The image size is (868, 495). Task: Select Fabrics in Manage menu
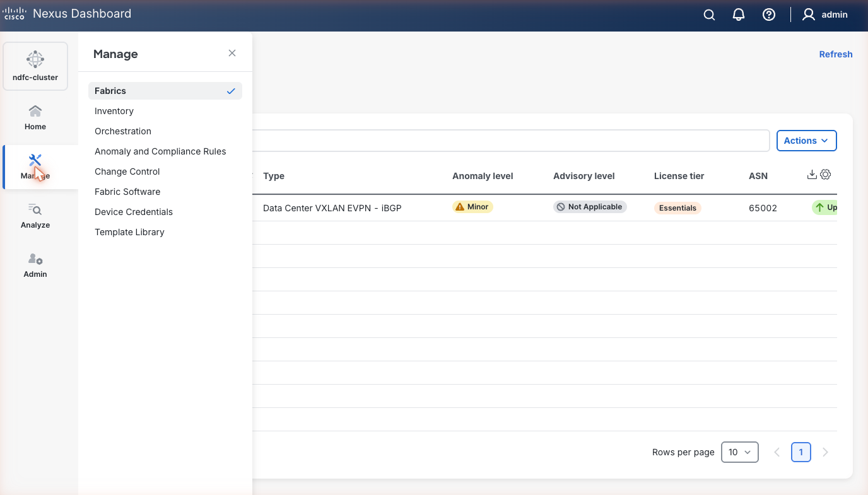click(165, 91)
